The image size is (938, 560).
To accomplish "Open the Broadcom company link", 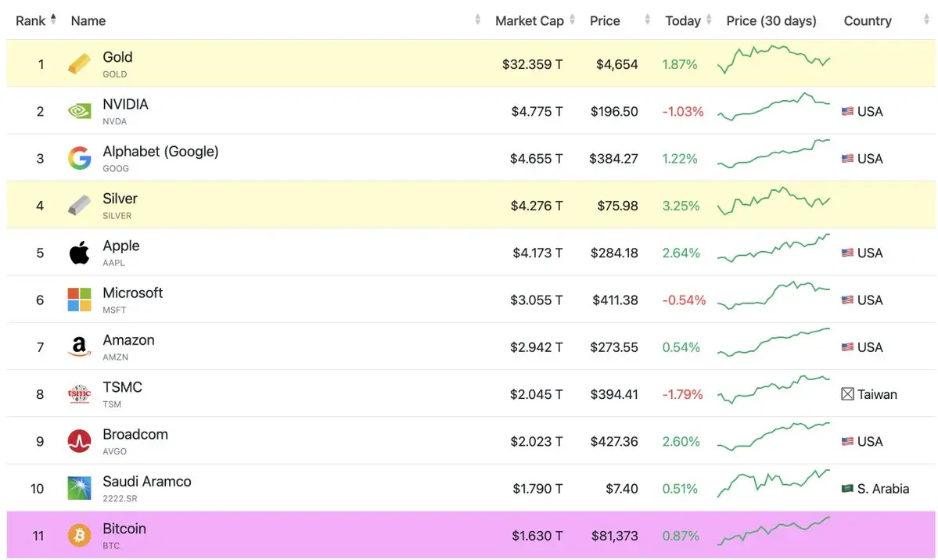I will (x=135, y=434).
